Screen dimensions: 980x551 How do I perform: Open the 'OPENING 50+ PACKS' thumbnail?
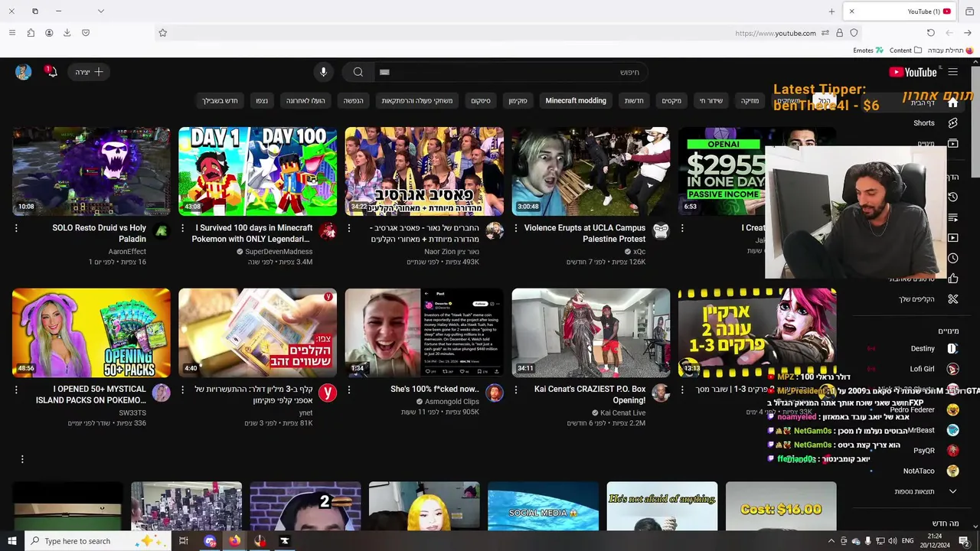(x=91, y=332)
